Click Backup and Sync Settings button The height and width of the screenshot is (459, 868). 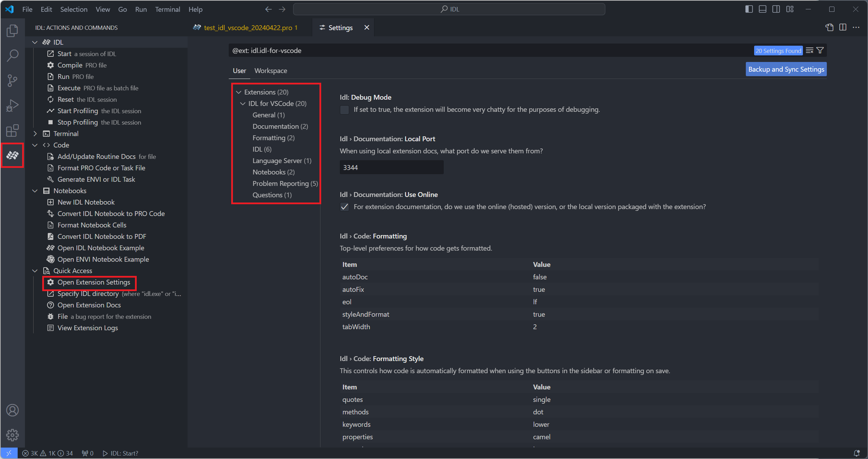[786, 69]
